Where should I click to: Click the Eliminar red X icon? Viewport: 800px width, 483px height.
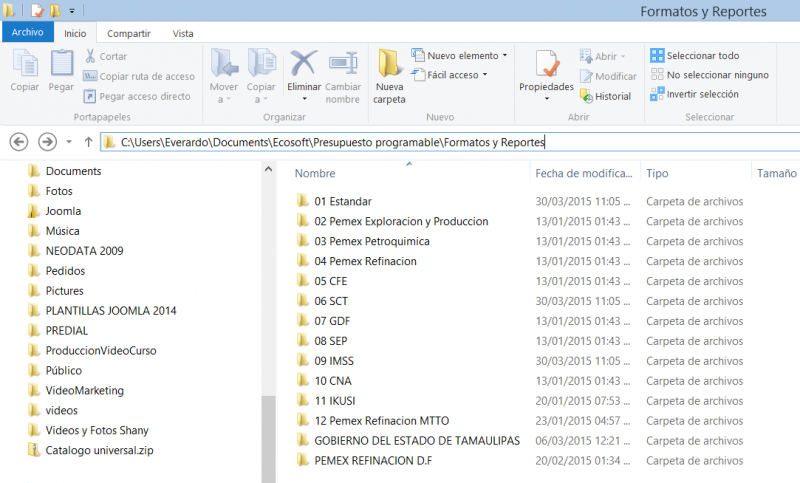pos(304,66)
